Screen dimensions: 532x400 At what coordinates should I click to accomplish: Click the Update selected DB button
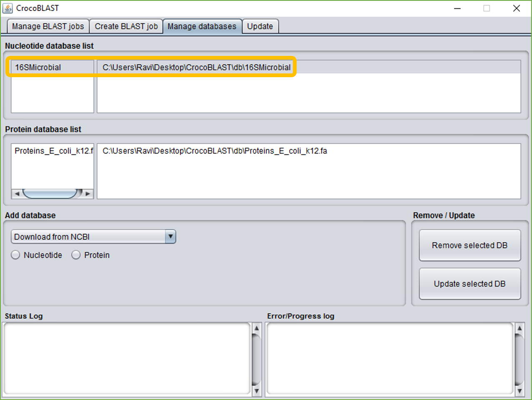click(470, 284)
